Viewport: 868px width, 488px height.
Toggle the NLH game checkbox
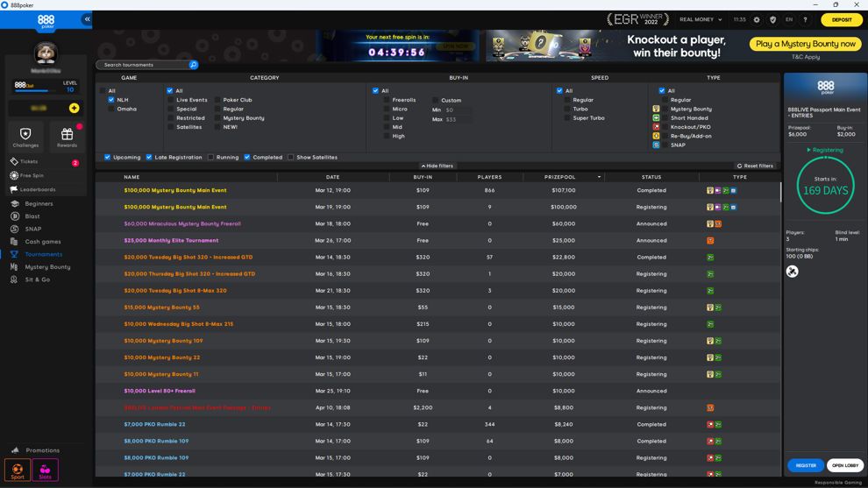(111, 100)
